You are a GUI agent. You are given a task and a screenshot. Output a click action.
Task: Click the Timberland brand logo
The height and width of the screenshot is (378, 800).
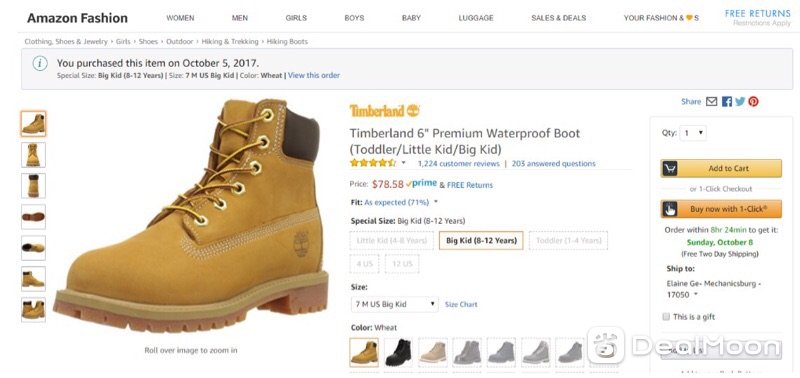pos(385,110)
